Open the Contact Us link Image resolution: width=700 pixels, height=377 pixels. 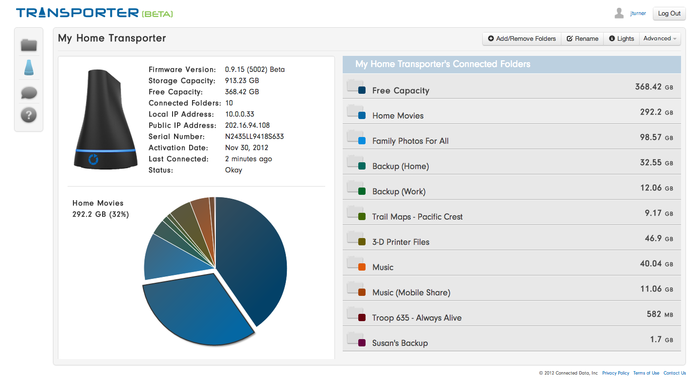[675, 373]
